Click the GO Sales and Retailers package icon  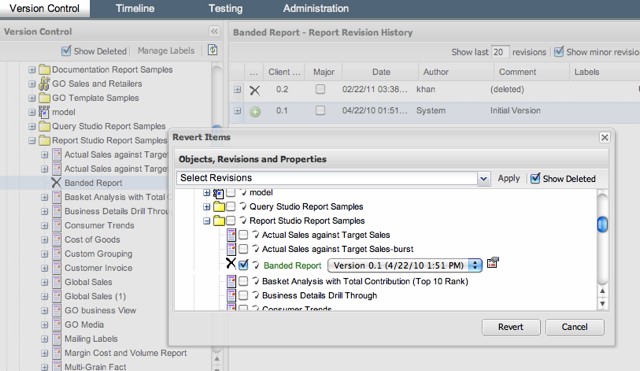point(44,84)
